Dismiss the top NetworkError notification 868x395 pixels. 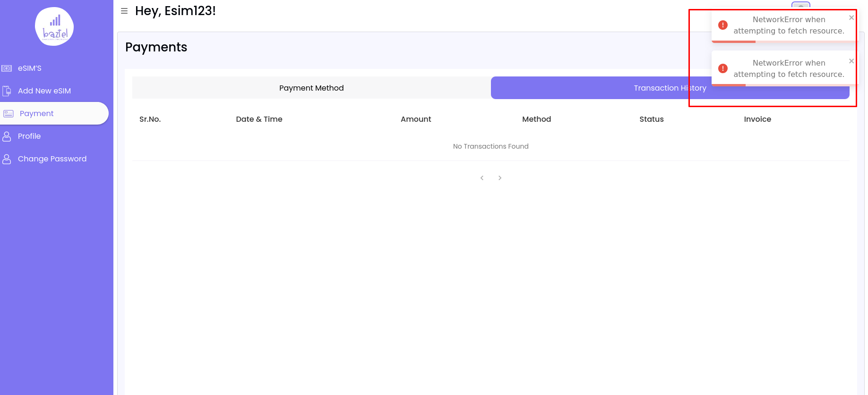(x=851, y=18)
